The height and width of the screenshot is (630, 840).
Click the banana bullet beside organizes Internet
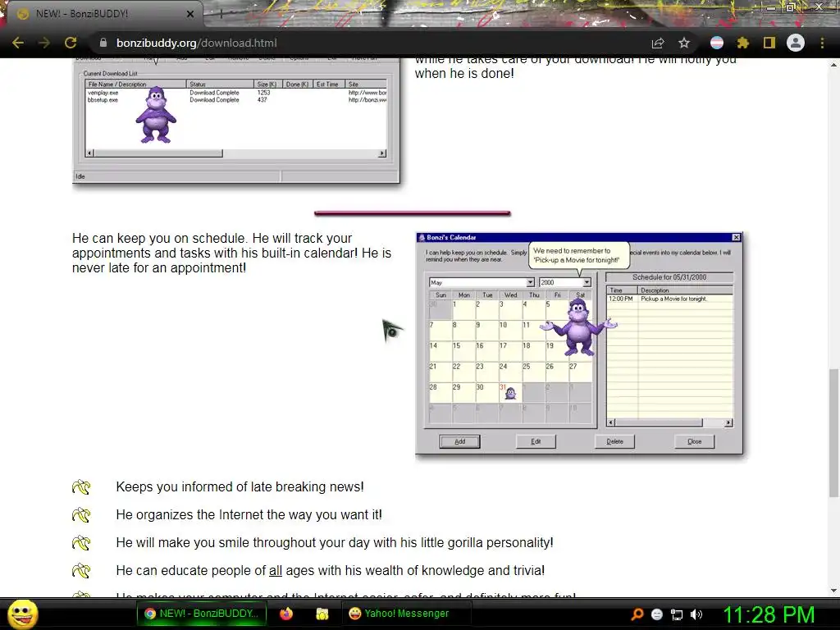tap(81, 515)
